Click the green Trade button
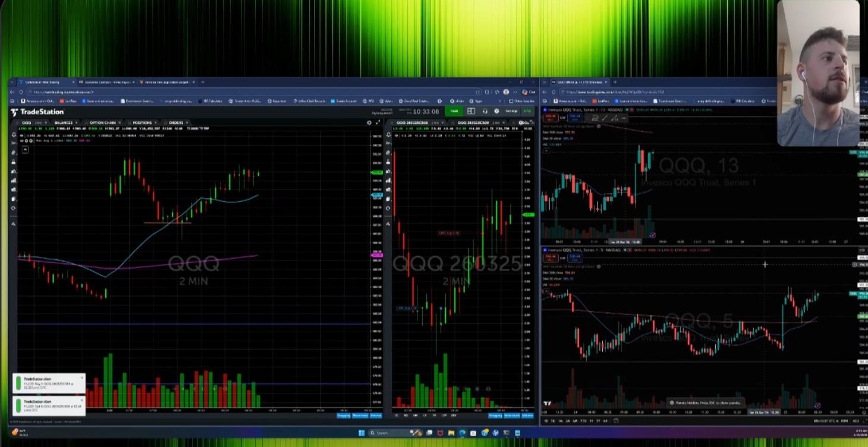 (454, 111)
